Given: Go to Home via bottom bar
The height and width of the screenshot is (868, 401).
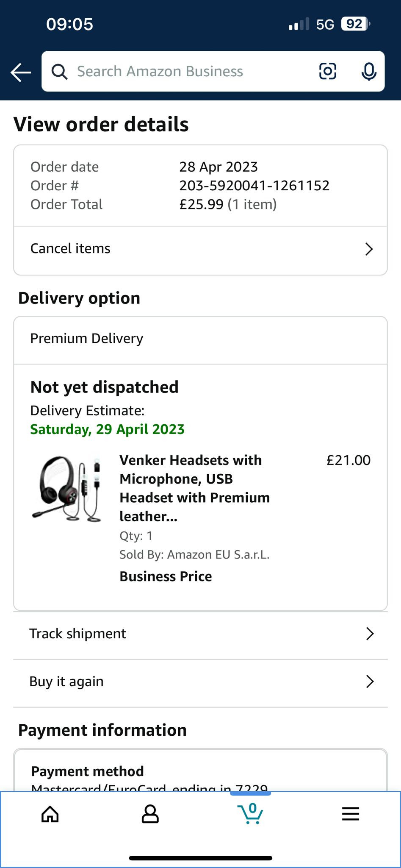Looking at the screenshot, I should pos(50,814).
